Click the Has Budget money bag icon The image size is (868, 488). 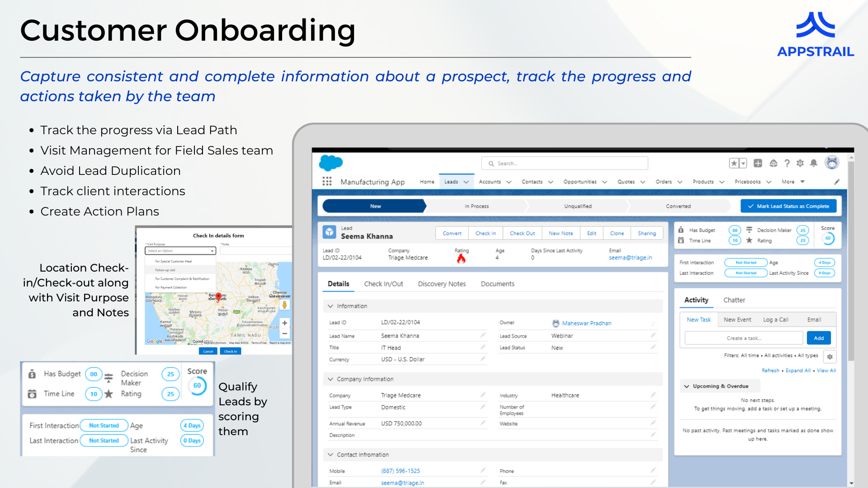click(32, 374)
